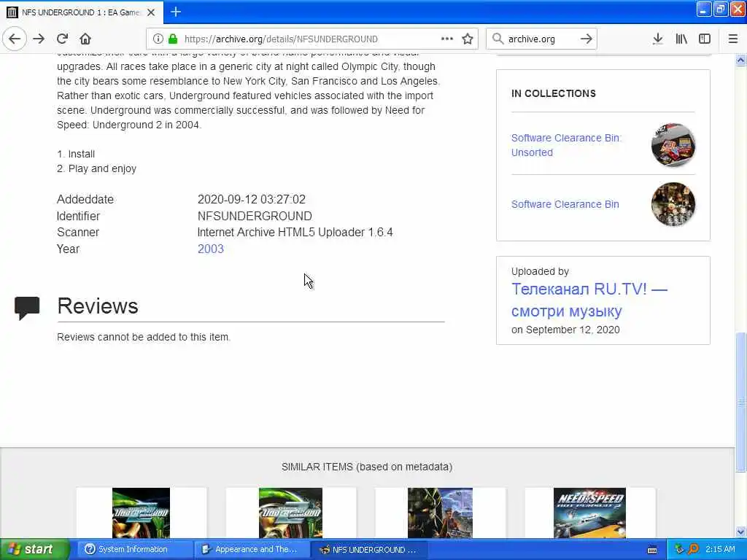Click the archive.org search box
Viewport: 747px width, 560px height.
point(541,39)
